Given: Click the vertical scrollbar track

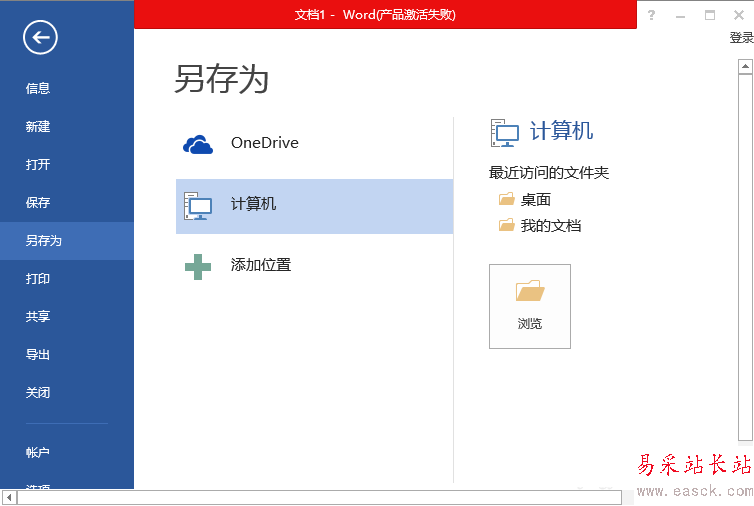Looking at the screenshot, I should point(745,257).
